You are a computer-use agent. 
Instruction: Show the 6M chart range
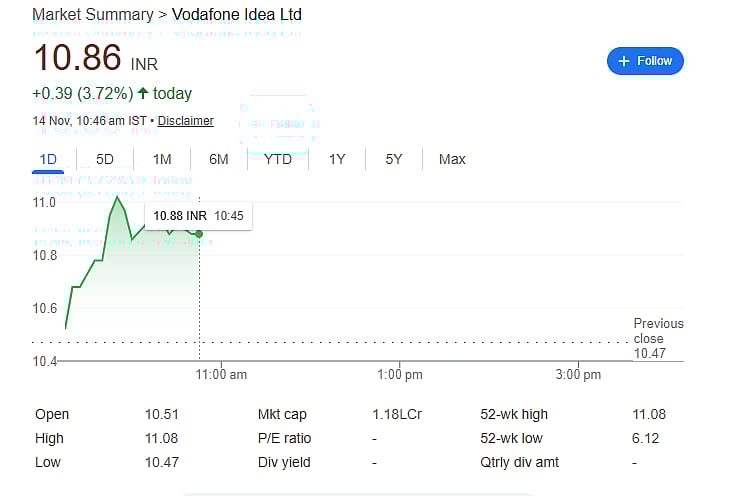click(219, 159)
